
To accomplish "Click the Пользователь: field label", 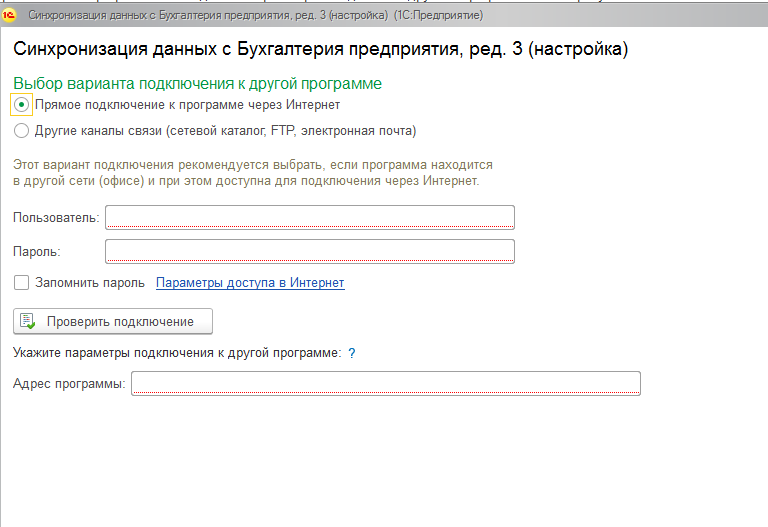I will 56,218.
